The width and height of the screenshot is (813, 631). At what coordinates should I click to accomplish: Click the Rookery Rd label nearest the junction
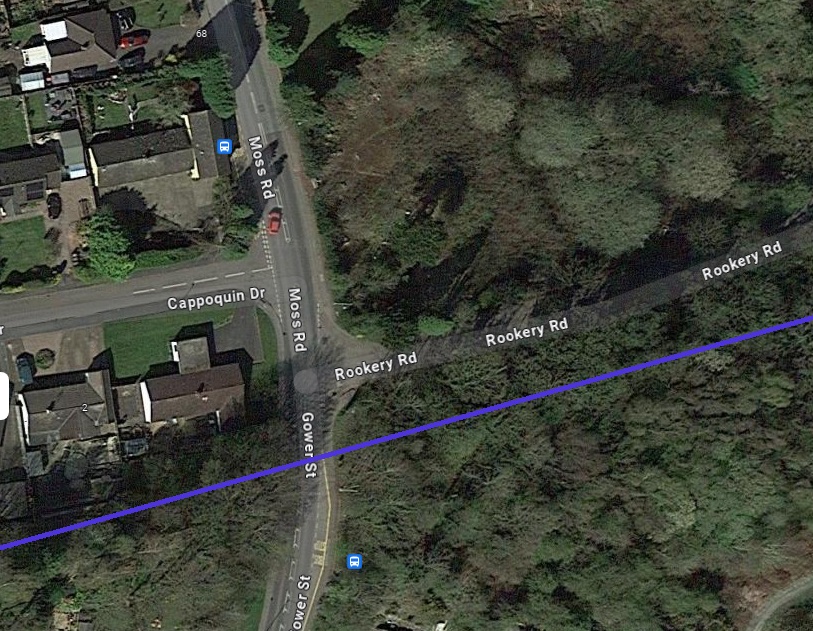tap(375, 366)
